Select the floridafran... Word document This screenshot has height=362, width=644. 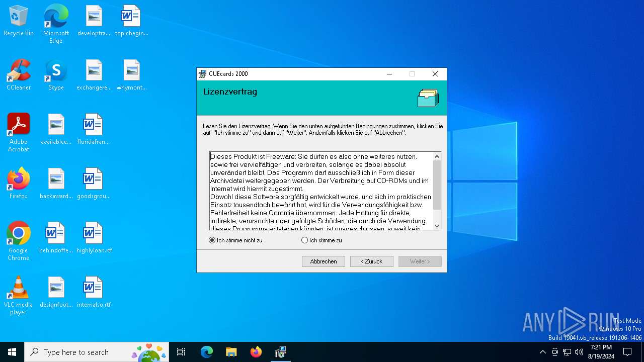pos(94,130)
